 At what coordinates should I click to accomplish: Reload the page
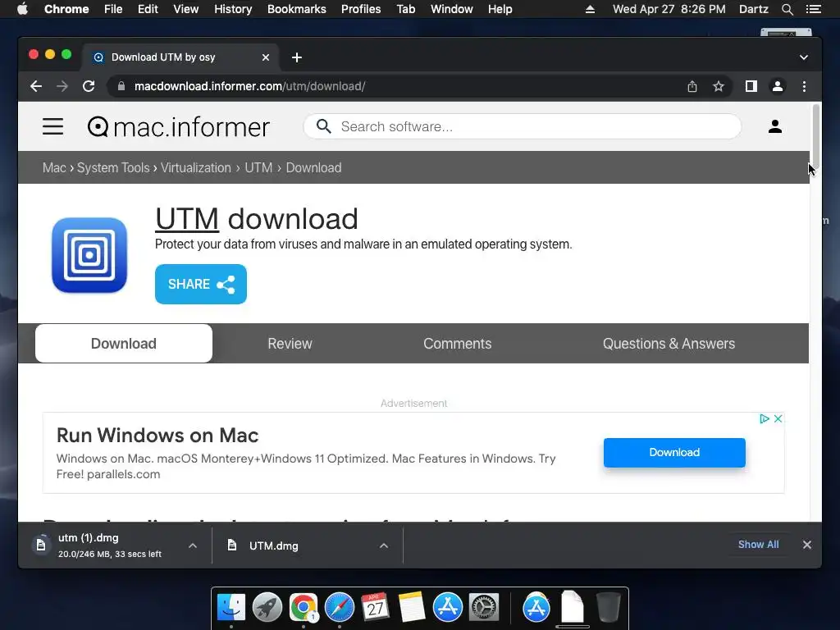click(x=89, y=86)
